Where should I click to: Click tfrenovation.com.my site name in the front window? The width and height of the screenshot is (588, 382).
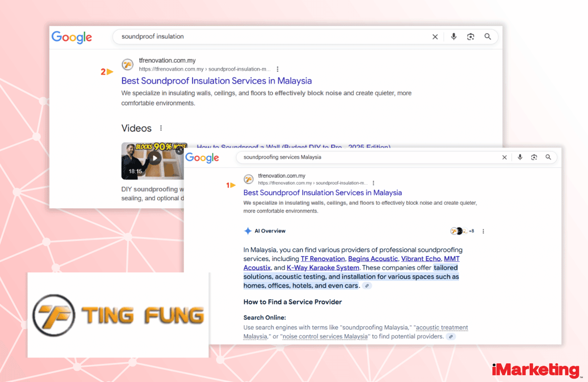pyautogui.click(x=282, y=176)
